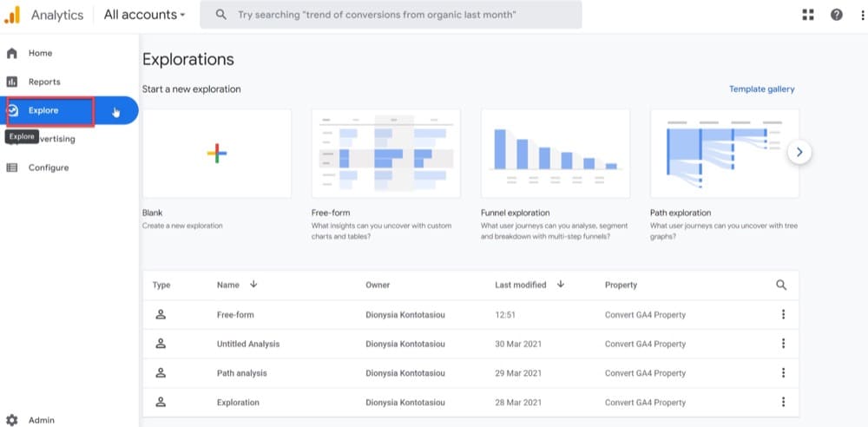Open the Untitled Analysis exploration
Screen dimensions: 868x427
click(248, 344)
